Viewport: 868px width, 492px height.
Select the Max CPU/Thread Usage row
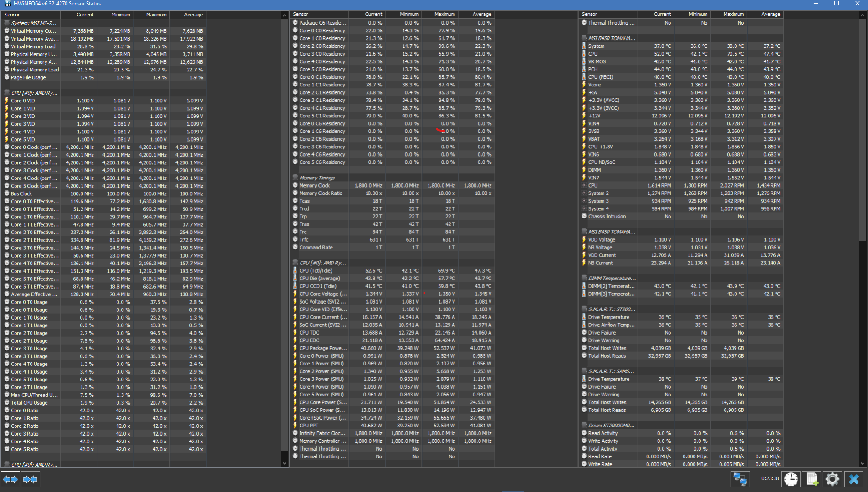pyautogui.click(x=104, y=395)
